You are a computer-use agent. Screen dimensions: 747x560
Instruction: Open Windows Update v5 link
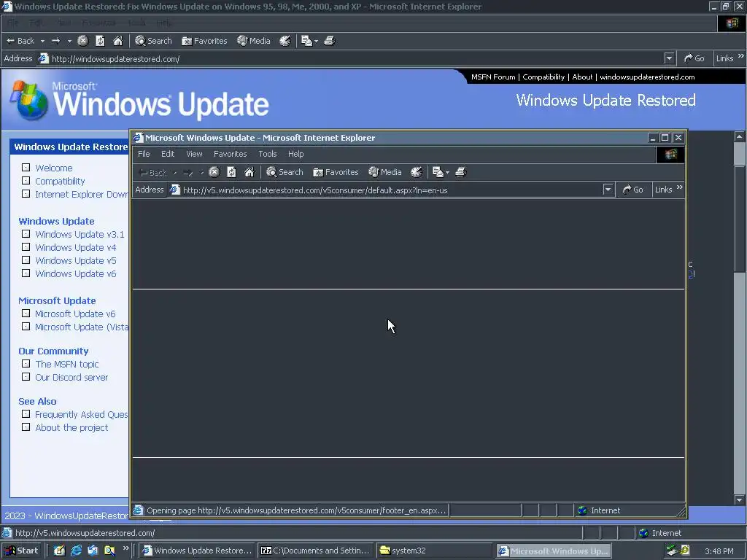(x=76, y=260)
